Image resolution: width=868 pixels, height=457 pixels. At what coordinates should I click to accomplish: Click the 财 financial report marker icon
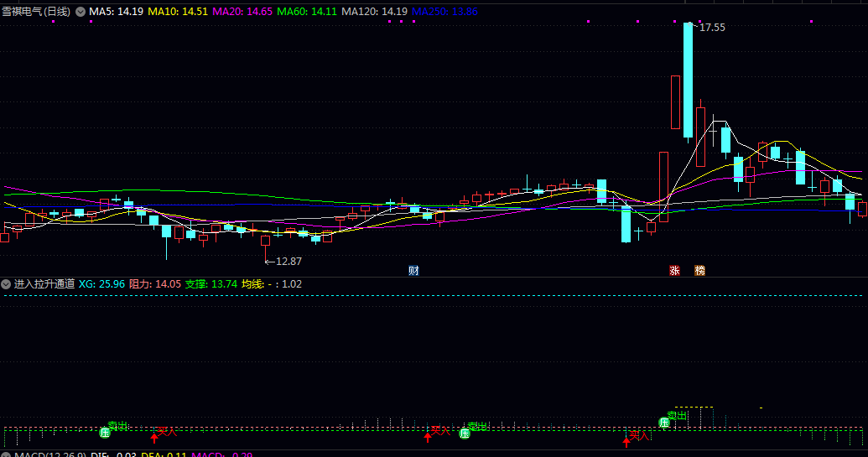point(413,271)
